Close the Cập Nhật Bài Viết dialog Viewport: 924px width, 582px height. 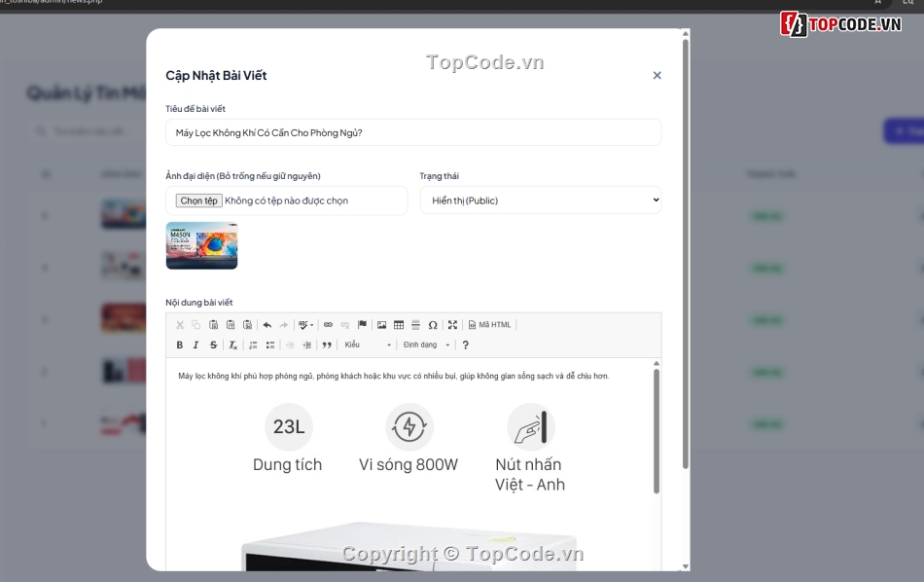657,76
